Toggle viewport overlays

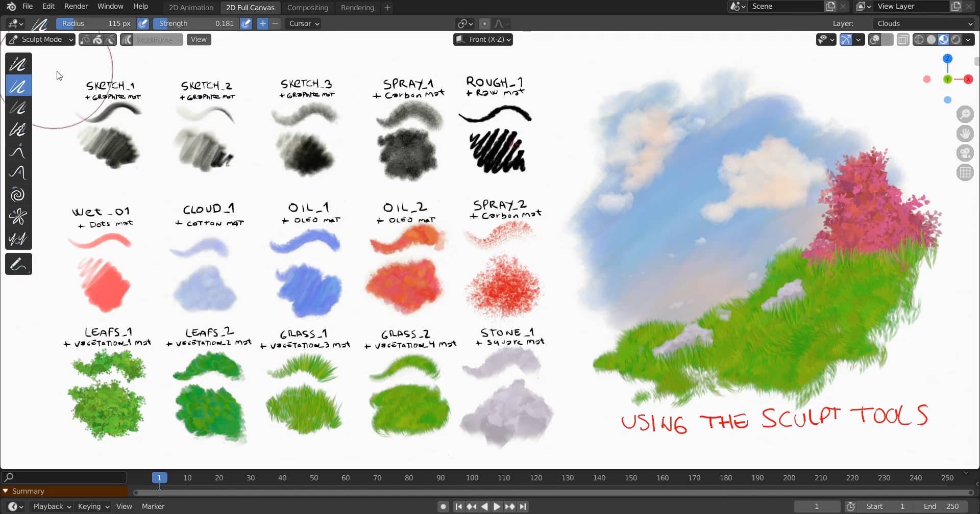[x=874, y=39]
